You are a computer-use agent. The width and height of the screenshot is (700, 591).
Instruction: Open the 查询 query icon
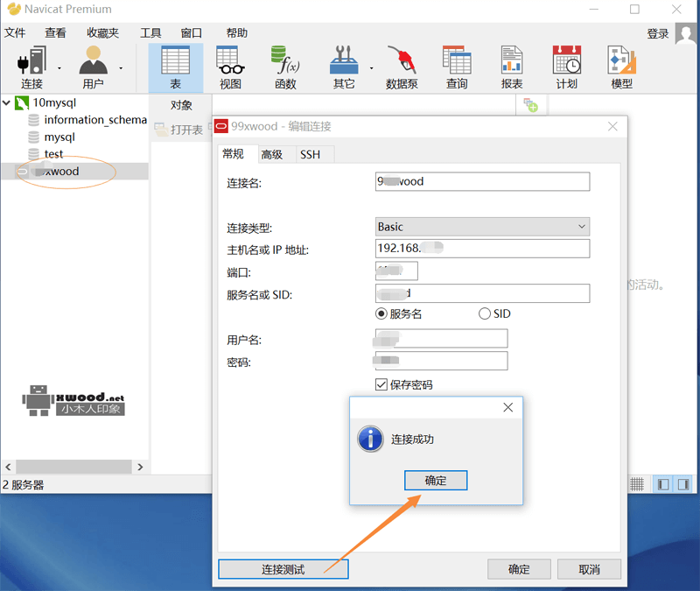(457, 67)
